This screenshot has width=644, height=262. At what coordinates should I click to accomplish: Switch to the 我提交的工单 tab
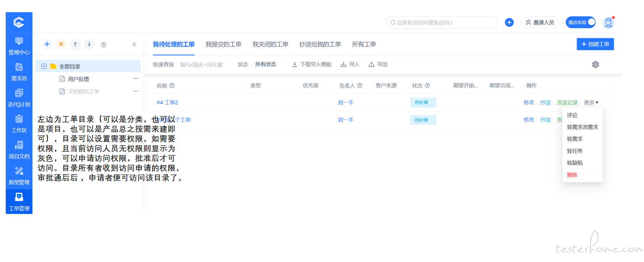point(223,44)
